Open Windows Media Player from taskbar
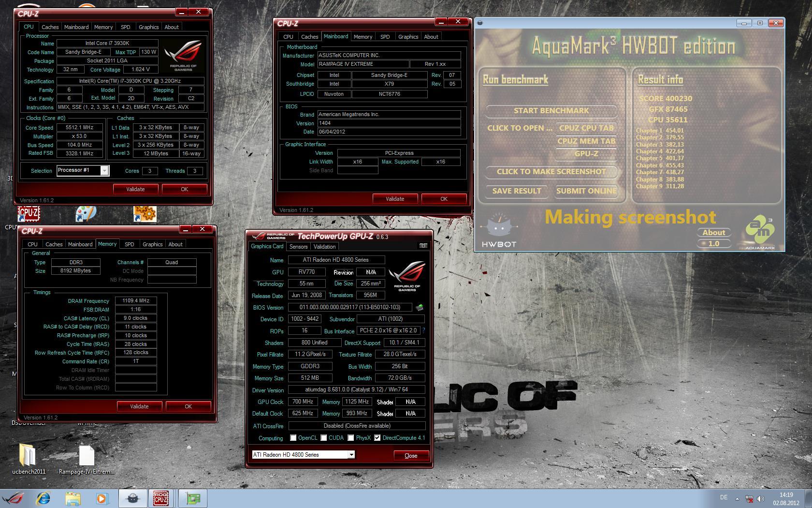 [x=102, y=498]
